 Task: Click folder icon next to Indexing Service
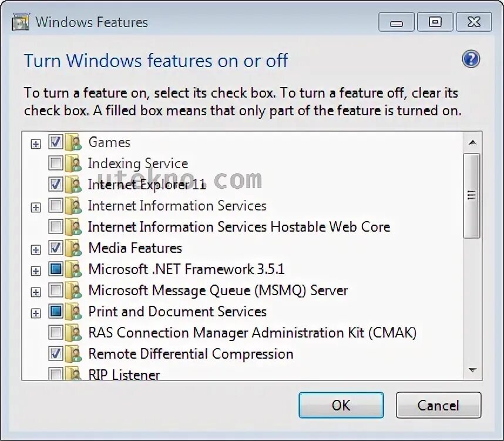[x=73, y=163]
